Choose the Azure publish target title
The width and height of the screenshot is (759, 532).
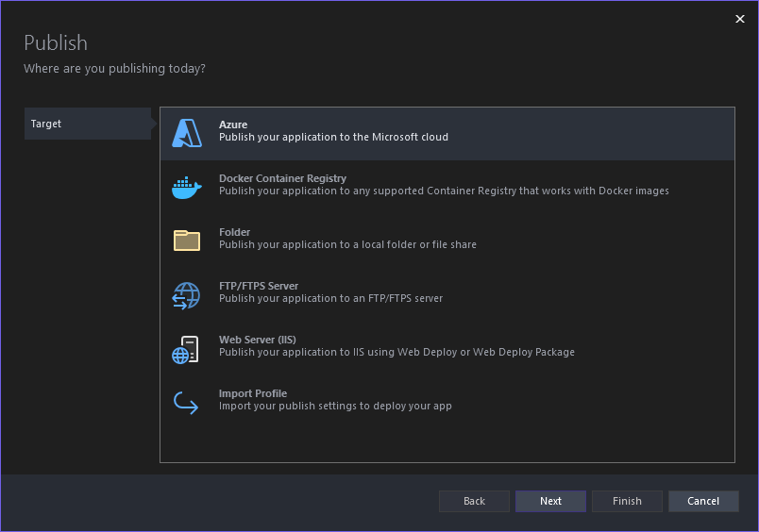tap(233, 125)
